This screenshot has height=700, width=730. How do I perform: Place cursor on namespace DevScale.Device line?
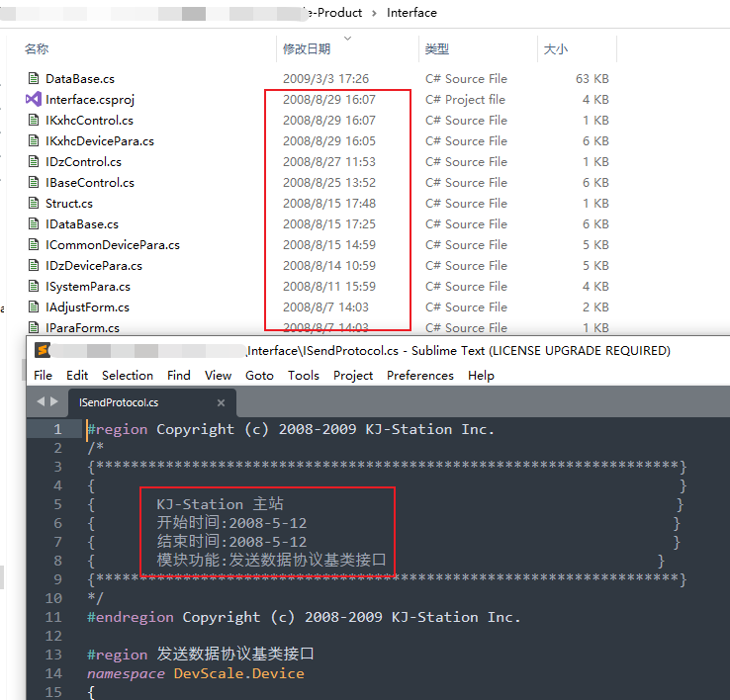tap(196, 673)
